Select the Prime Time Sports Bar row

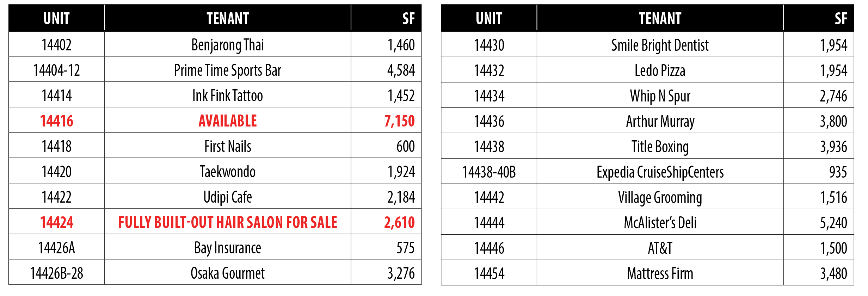pos(227,70)
